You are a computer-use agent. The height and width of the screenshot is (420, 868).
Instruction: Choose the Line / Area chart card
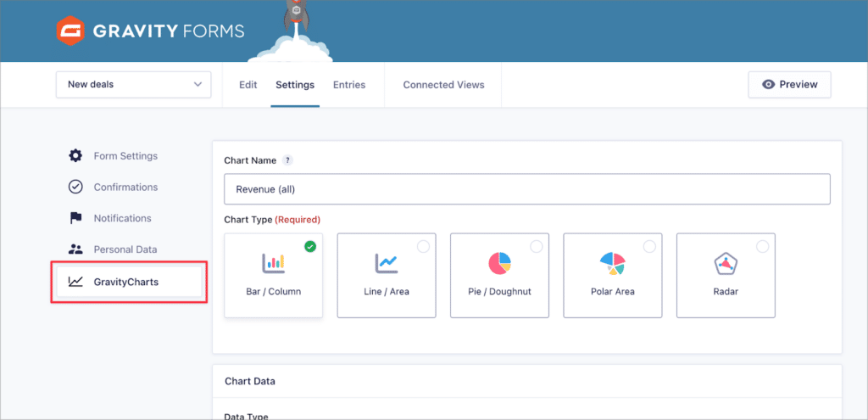(387, 276)
